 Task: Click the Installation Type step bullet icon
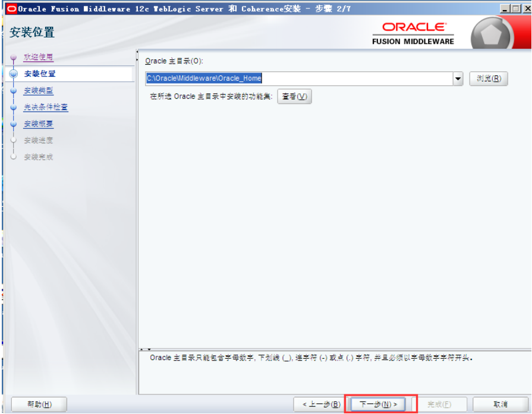coord(13,90)
